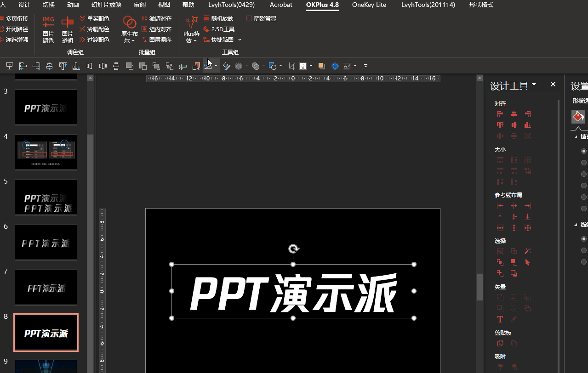This screenshot has width=588, height=373.
Task: Click align left icon in 设计工具 panel
Action: [x=500, y=114]
